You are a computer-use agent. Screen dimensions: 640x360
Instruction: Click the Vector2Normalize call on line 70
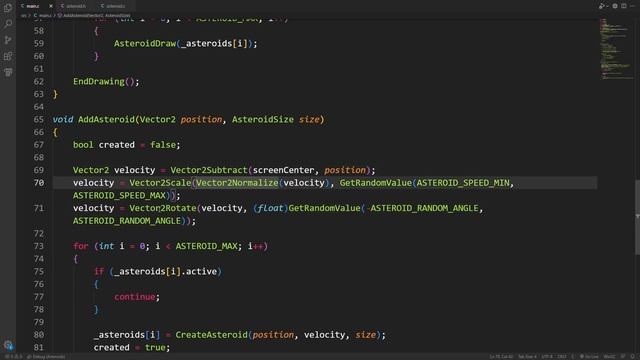[237, 183]
